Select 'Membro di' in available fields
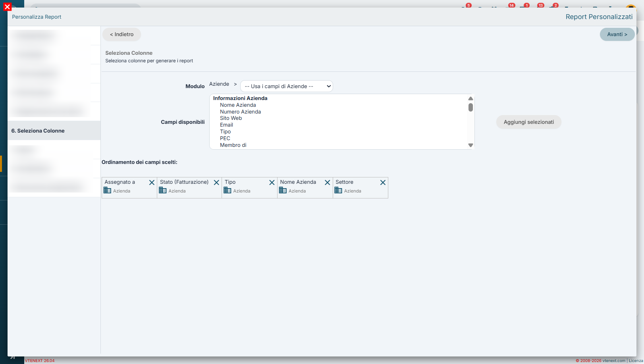Screen dimensions: 644x364 [x=233, y=145]
